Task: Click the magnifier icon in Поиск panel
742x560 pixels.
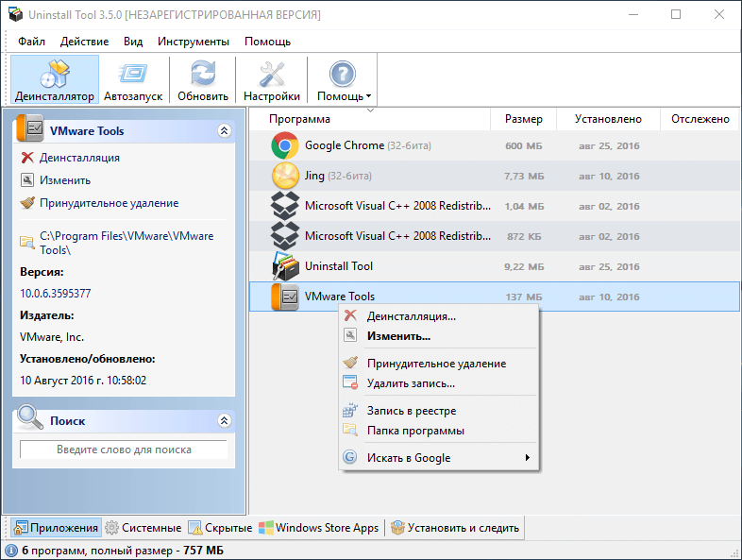Action: click(30, 417)
